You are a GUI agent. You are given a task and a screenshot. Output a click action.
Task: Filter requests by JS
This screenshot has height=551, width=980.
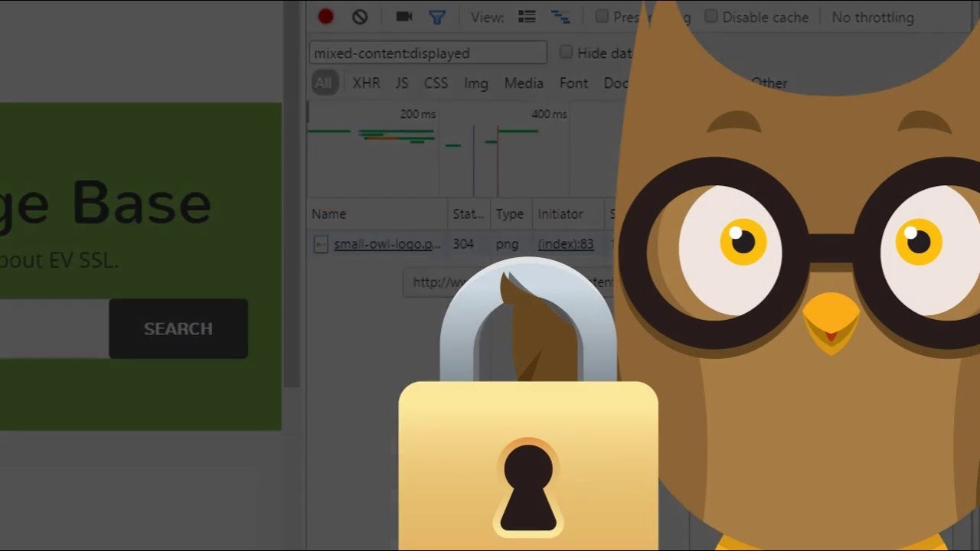point(402,83)
